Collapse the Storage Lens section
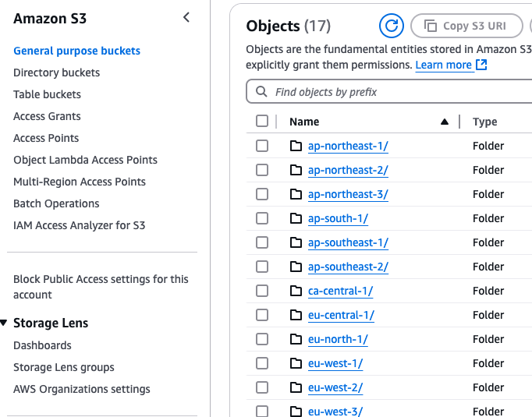 tap(5, 323)
